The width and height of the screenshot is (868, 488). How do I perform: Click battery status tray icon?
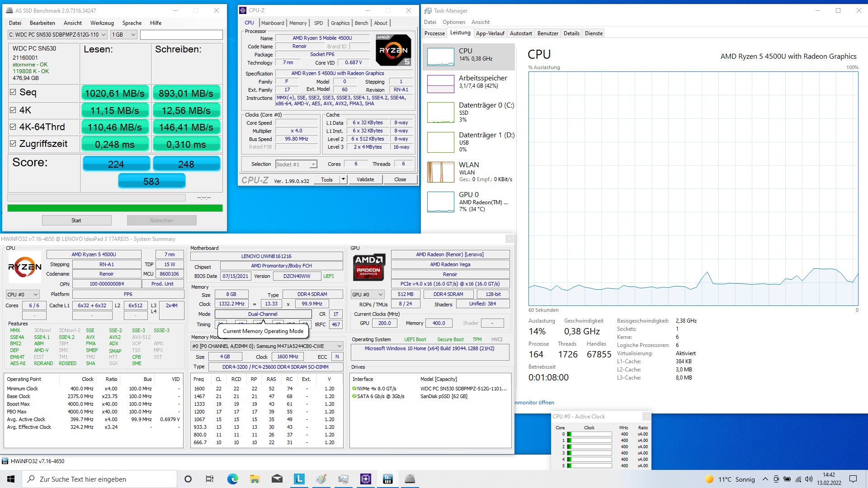pos(787,479)
